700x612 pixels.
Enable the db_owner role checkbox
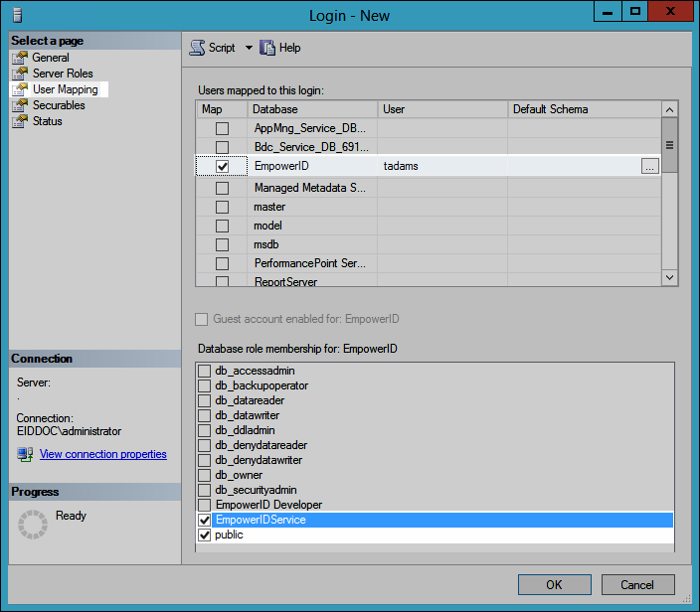click(x=205, y=475)
